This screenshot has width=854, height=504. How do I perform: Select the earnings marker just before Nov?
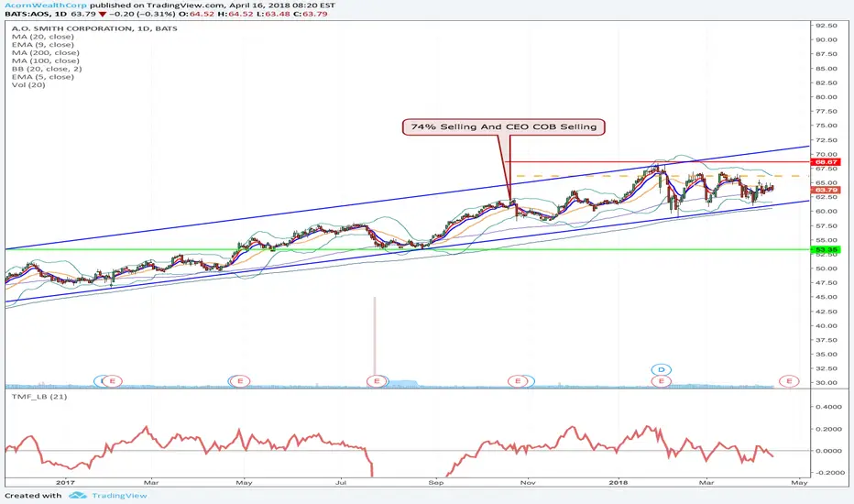pos(518,381)
